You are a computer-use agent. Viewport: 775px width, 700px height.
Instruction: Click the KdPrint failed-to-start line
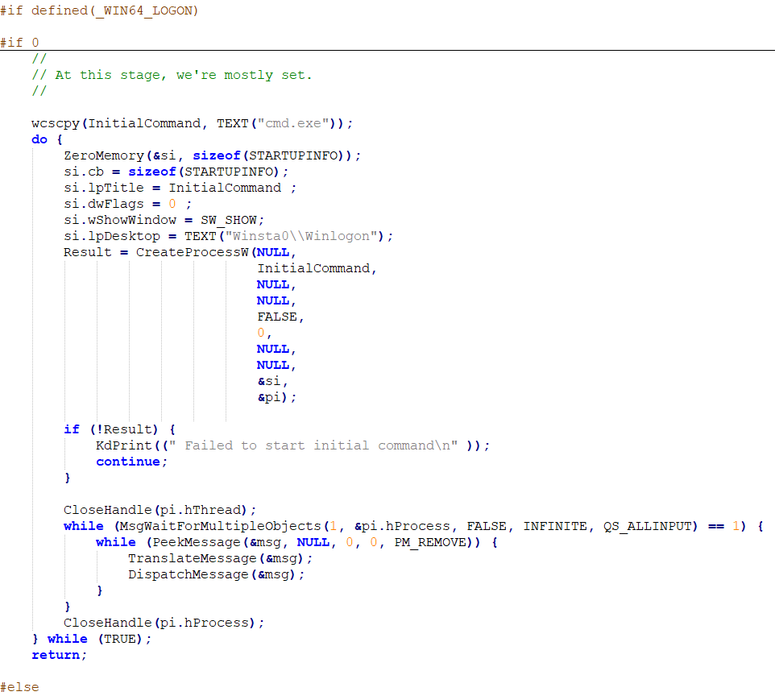293,446
